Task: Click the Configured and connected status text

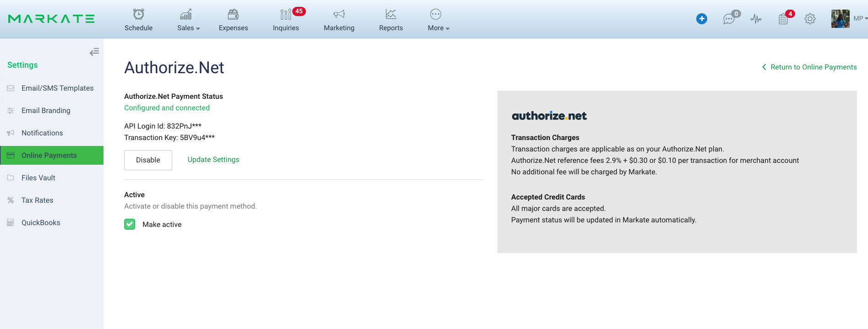Action: 167,108
